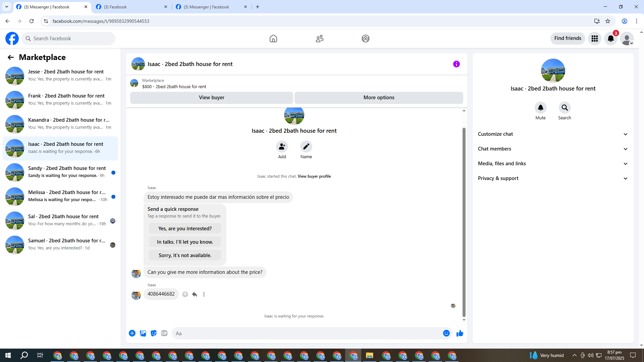Screen dimensions: 644x362
Task: Mute the conversation with bell icon
Action: click(x=540, y=108)
